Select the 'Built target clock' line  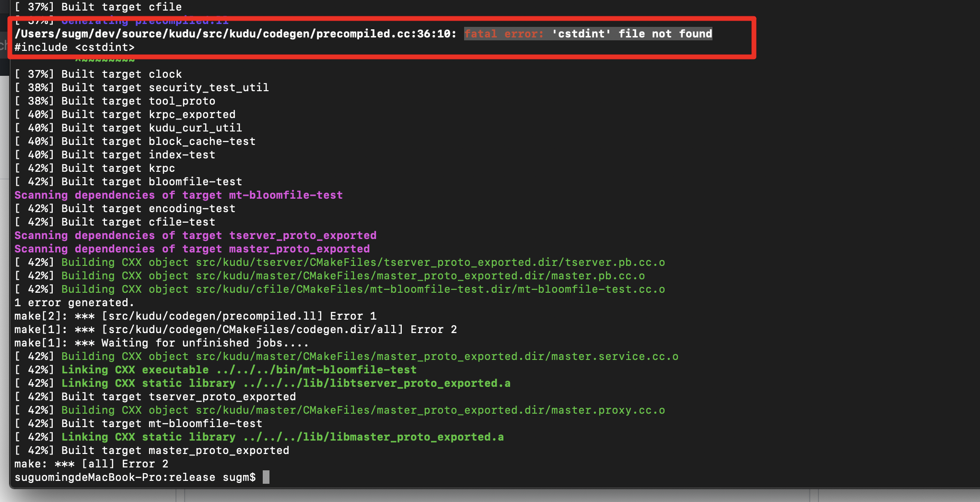point(98,74)
